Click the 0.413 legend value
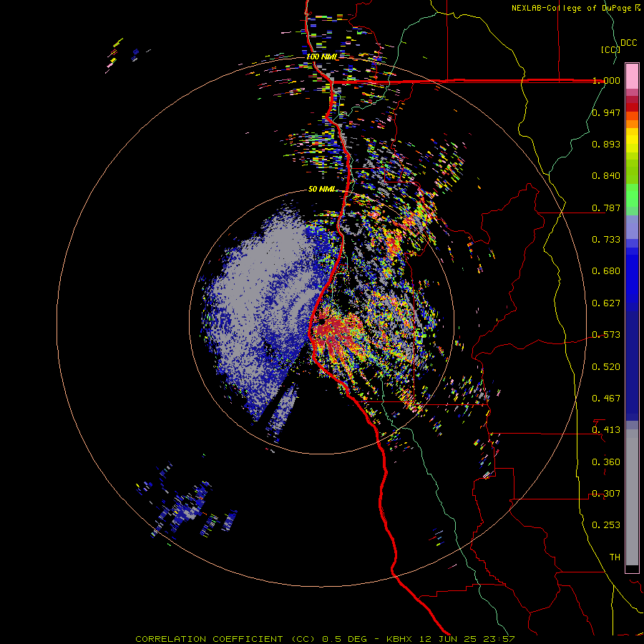The height and width of the screenshot is (644, 644). point(606,430)
